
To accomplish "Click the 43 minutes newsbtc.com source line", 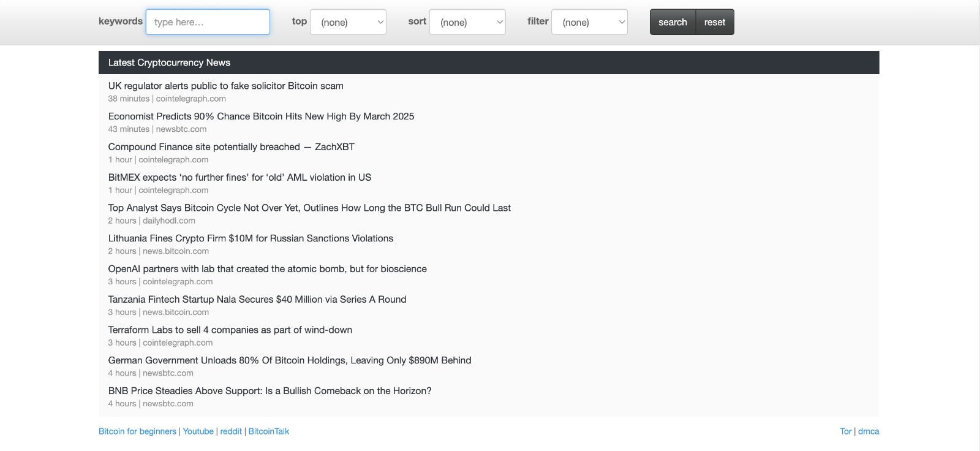I will (x=157, y=129).
